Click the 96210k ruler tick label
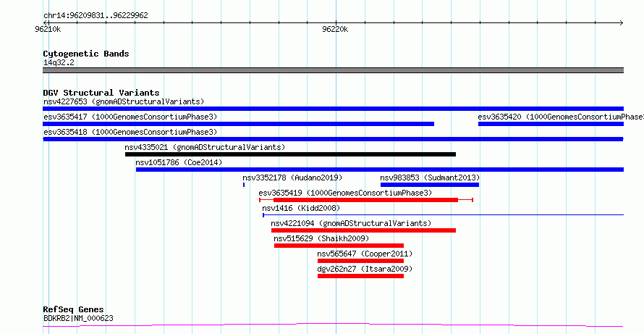644x334 pixels. (x=48, y=29)
